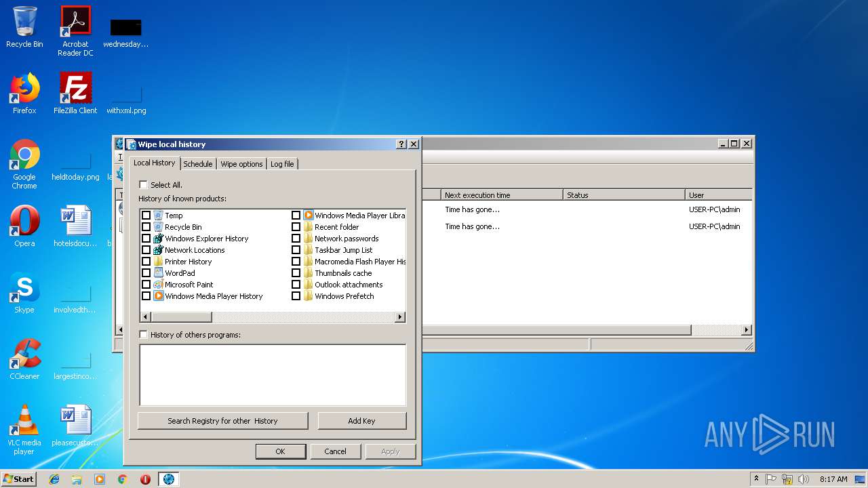Click the Apply button
Image resolution: width=868 pixels, height=488 pixels.
click(x=390, y=451)
